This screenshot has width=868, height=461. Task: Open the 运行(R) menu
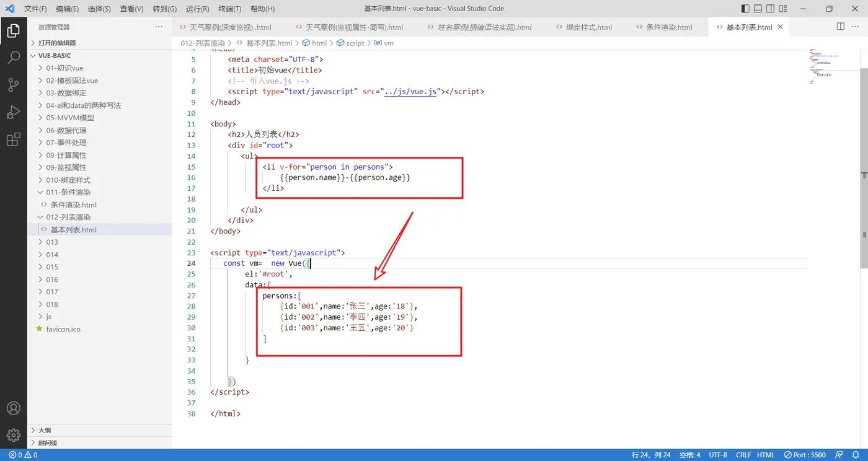[197, 9]
